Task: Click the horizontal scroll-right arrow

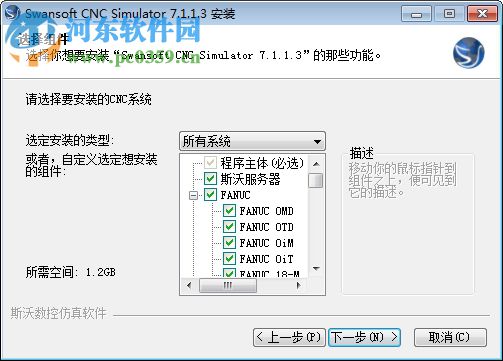Action: pyautogui.click(x=298, y=285)
